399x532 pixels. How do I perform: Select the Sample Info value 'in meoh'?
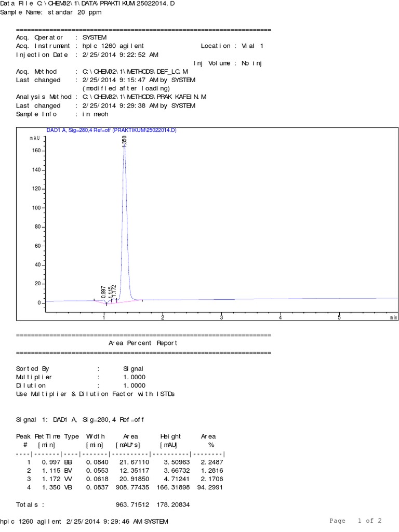coord(96,114)
